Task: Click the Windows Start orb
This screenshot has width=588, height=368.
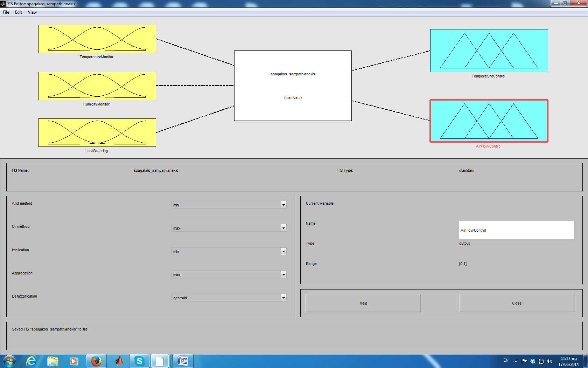Action: coord(9,361)
